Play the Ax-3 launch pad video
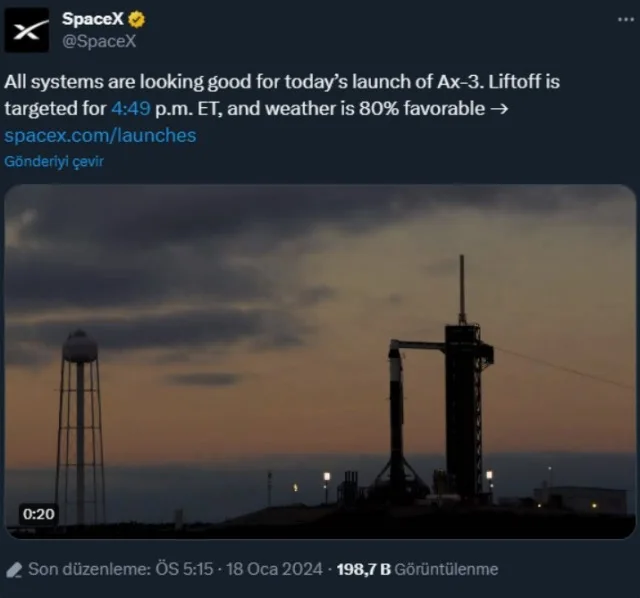The height and width of the screenshot is (598, 640). coord(320,362)
